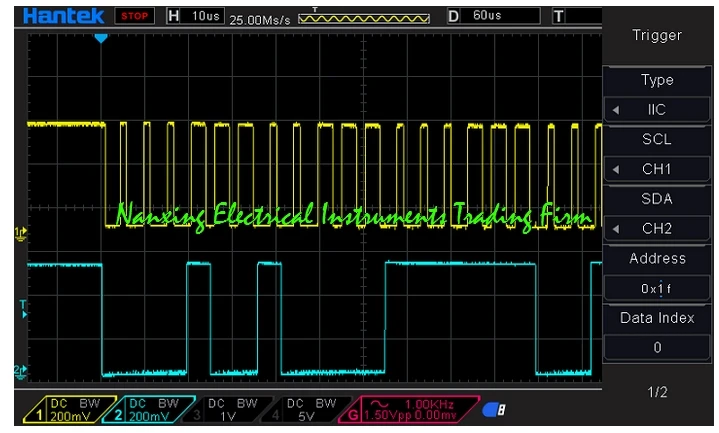This screenshot has height=433, width=719.
Task: Click the CH2 left arrow under SDA
Action: [616, 229]
